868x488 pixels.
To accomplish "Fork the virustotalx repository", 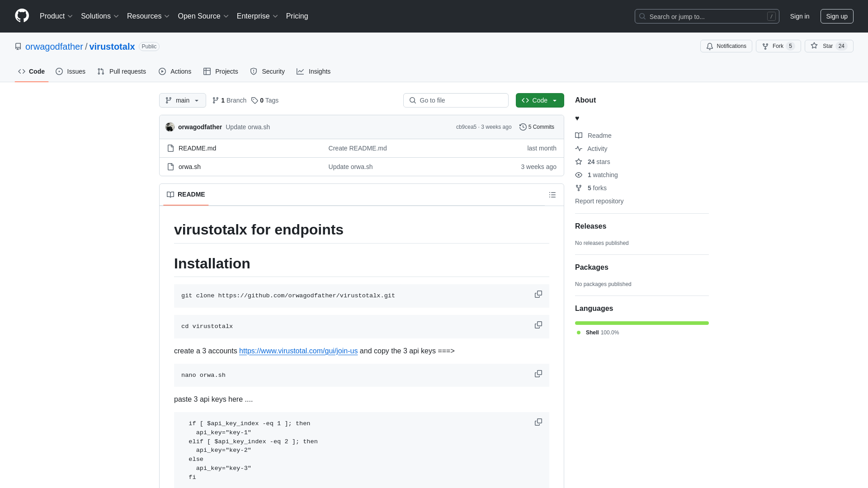I will pyautogui.click(x=778, y=46).
